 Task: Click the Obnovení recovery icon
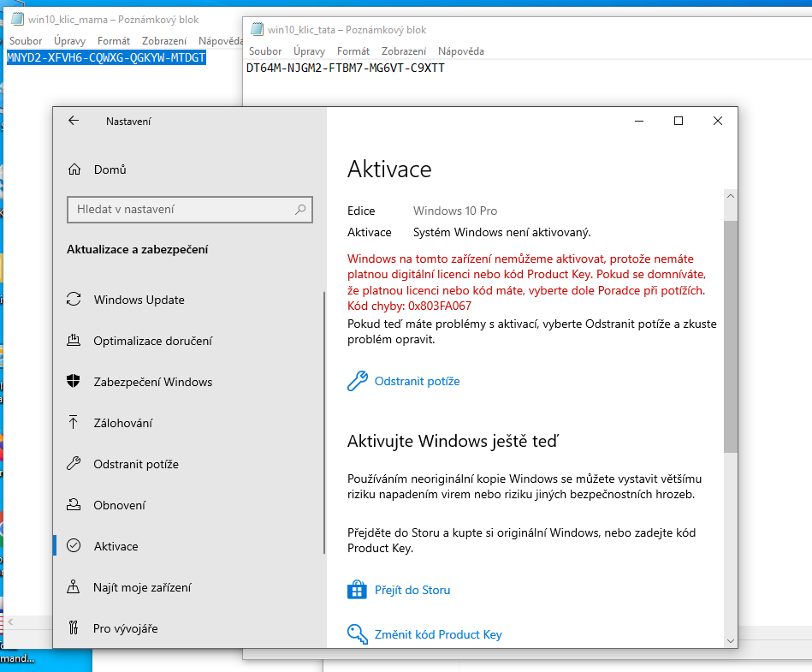pyautogui.click(x=74, y=505)
